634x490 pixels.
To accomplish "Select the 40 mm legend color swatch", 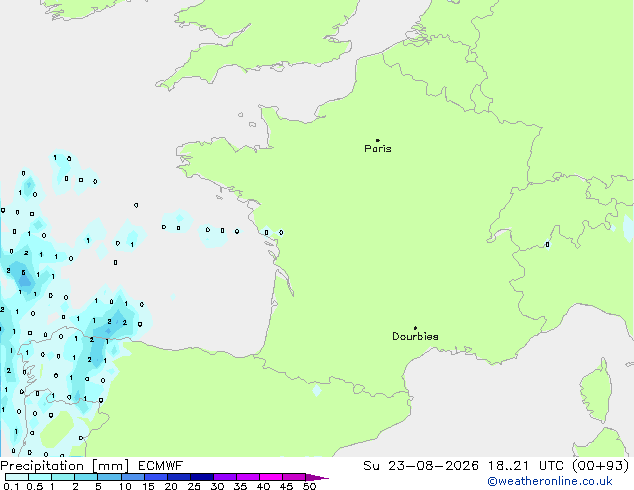I will coord(271,477).
